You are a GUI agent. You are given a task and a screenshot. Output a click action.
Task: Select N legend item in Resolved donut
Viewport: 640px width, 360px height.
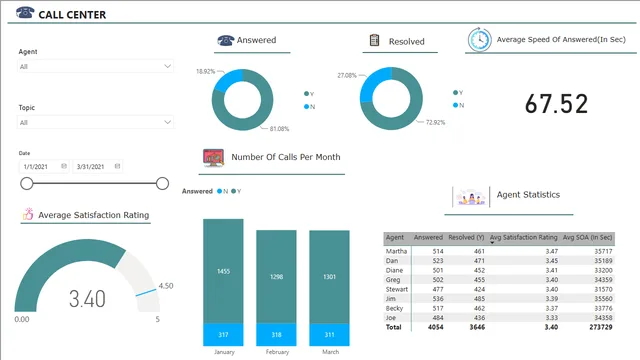tap(458, 105)
